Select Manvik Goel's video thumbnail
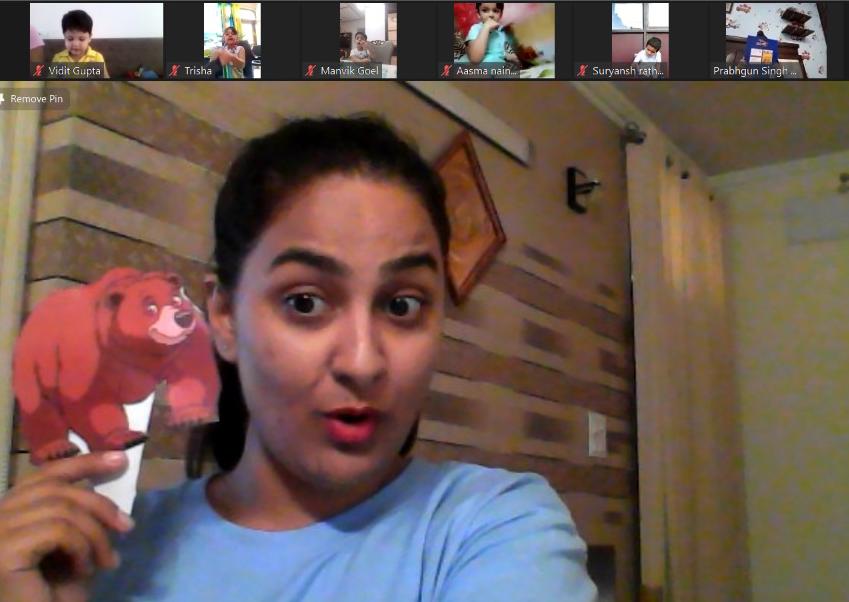 pos(368,41)
